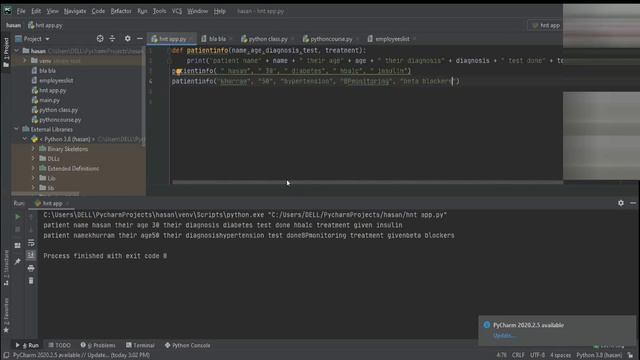
Task: Open the Edit menu
Action: pyautogui.click(x=36, y=11)
